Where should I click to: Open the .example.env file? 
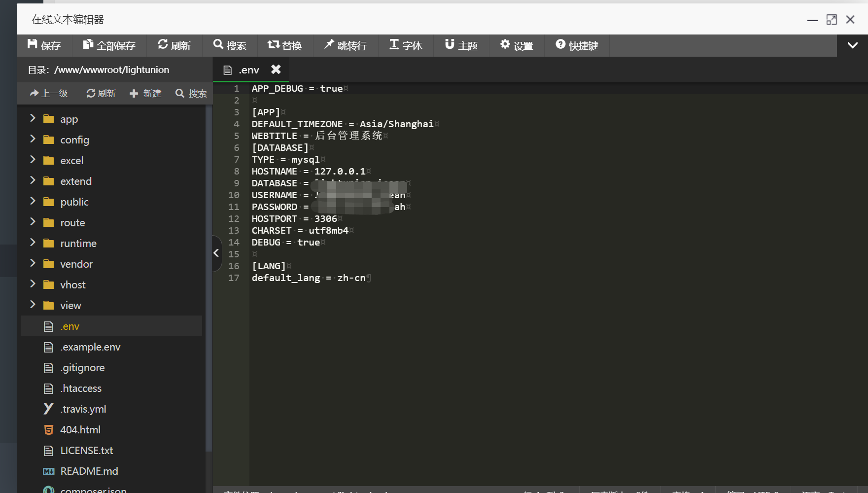(x=90, y=347)
